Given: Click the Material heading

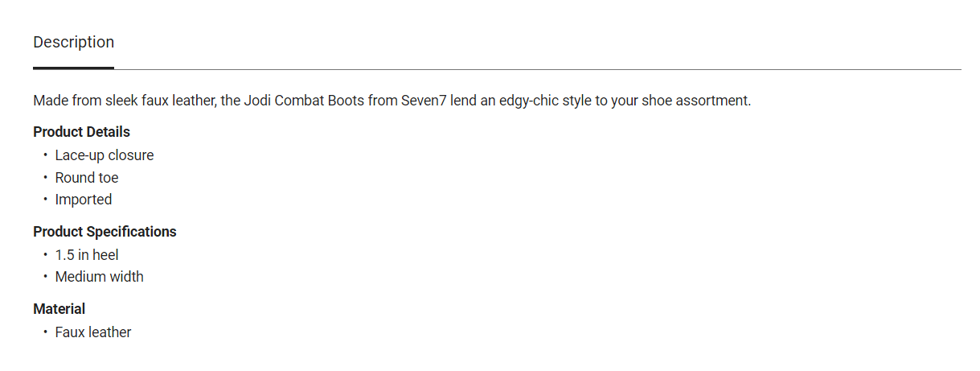Looking at the screenshot, I should click(59, 309).
